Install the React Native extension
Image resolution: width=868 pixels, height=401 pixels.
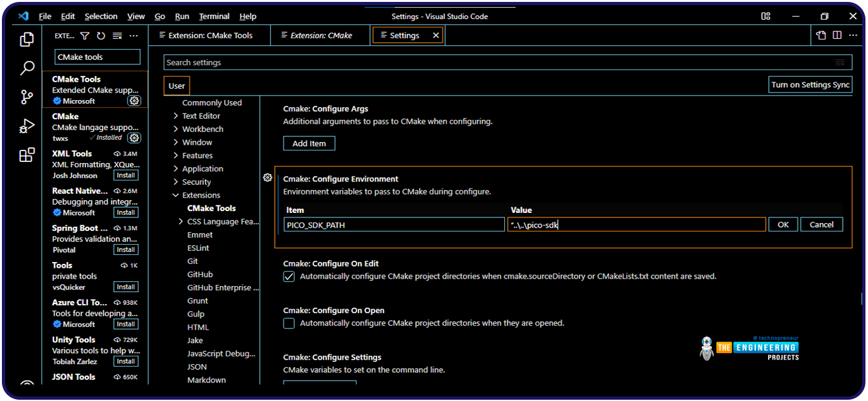tap(125, 212)
